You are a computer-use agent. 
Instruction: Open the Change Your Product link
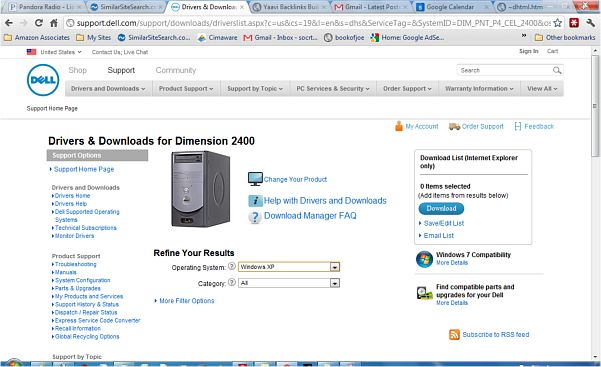pyautogui.click(x=295, y=179)
